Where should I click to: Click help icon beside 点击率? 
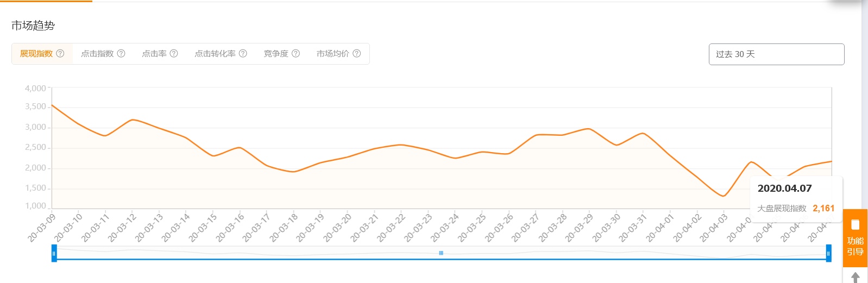pos(174,54)
